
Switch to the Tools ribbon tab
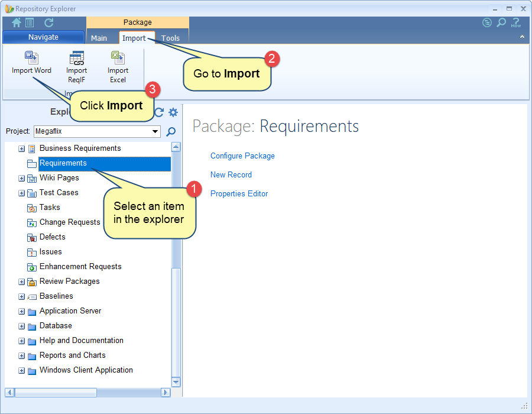pos(170,38)
